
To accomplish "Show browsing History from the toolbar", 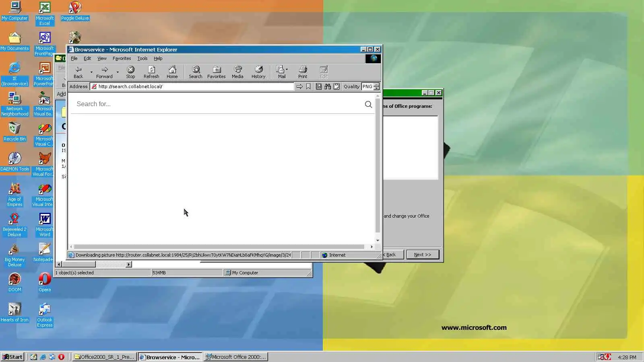I will click(x=258, y=72).
